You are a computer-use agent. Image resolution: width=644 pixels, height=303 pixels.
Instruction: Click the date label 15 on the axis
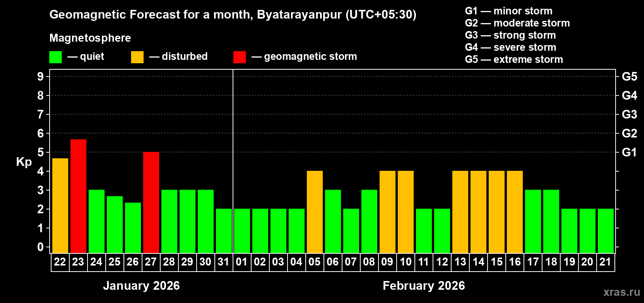click(x=497, y=262)
